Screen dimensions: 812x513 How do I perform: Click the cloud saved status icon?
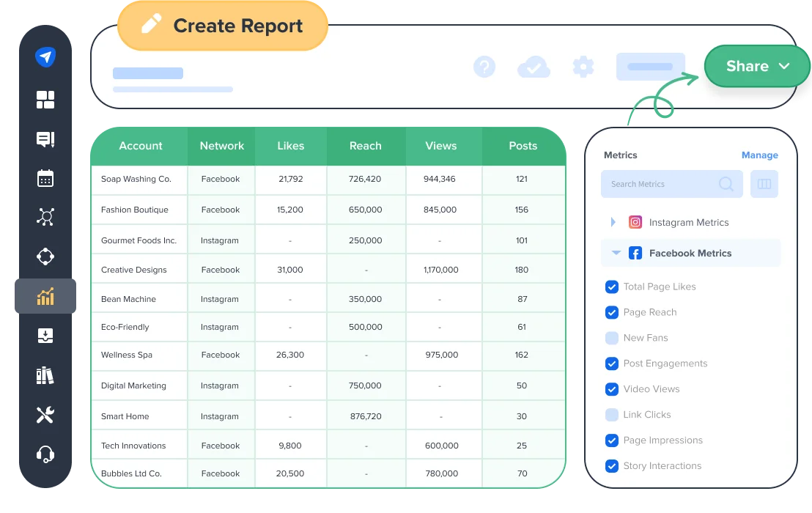click(x=534, y=67)
